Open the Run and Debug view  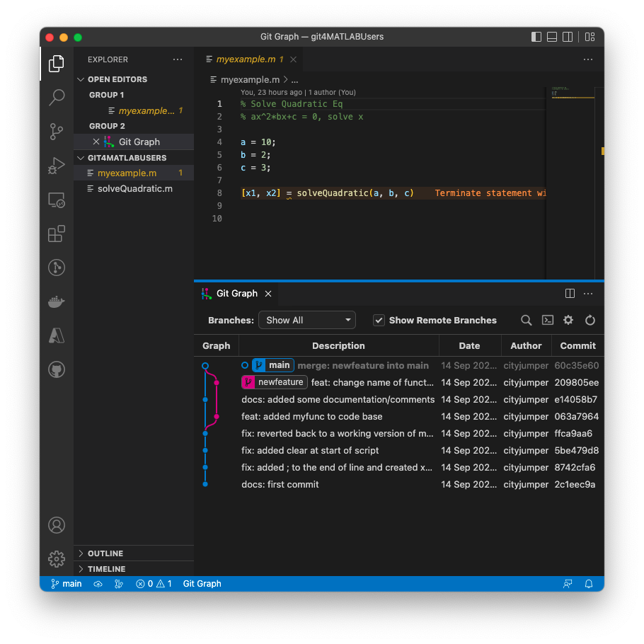[x=57, y=166]
